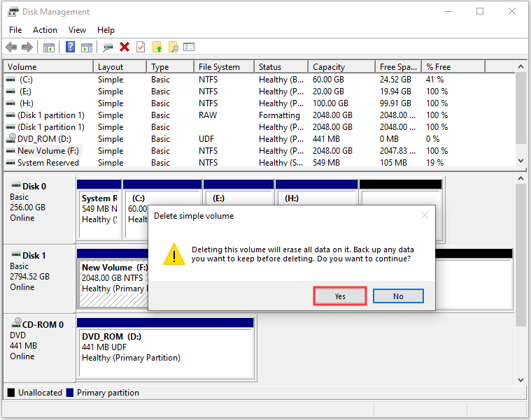Click the settings list toolbar icon
The height and width of the screenshot is (420, 531).
tap(189, 47)
